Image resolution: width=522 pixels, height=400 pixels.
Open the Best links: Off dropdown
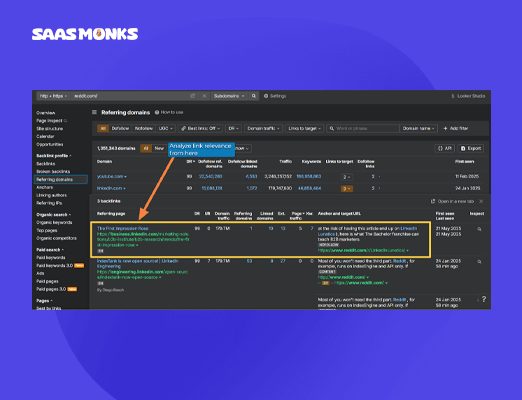tap(201, 128)
